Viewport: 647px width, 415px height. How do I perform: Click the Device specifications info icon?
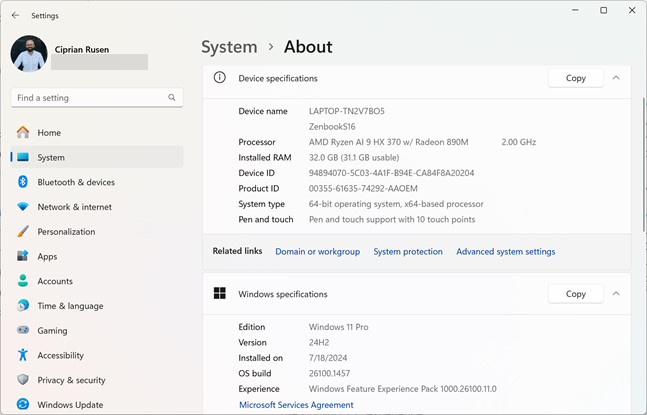[220, 77]
